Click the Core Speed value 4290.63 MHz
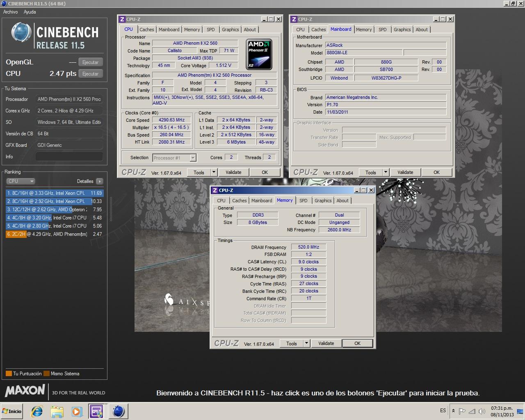 tap(171, 120)
